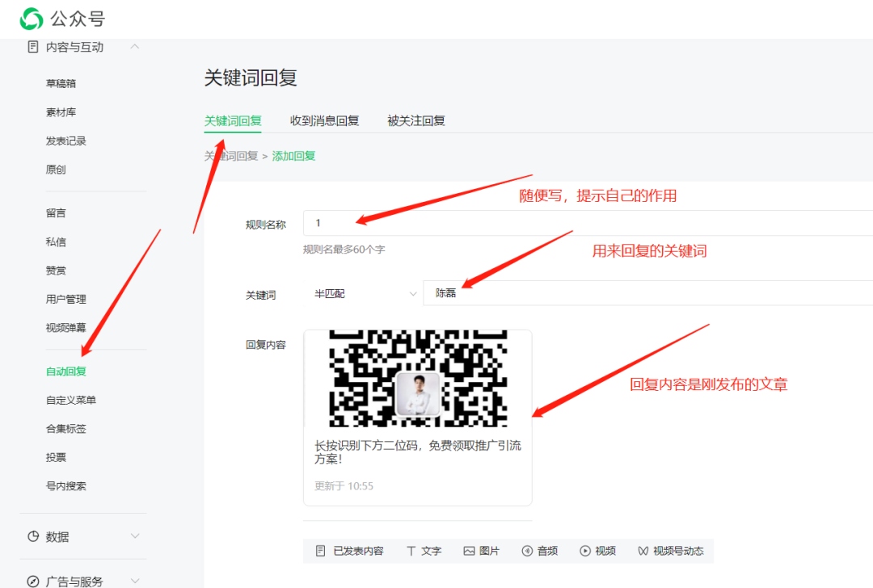Open 原创 in the sidebar

(x=56, y=170)
